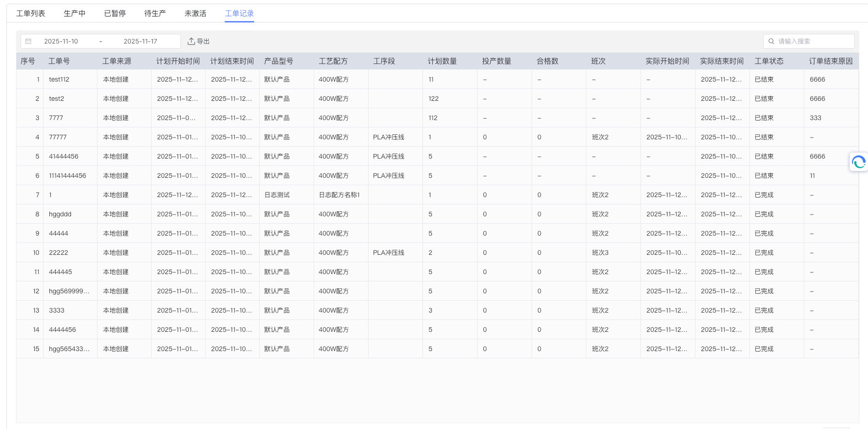Screen dimensions: 868x429
Task: Click the 工单号 column header
Action: click(x=59, y=61)
